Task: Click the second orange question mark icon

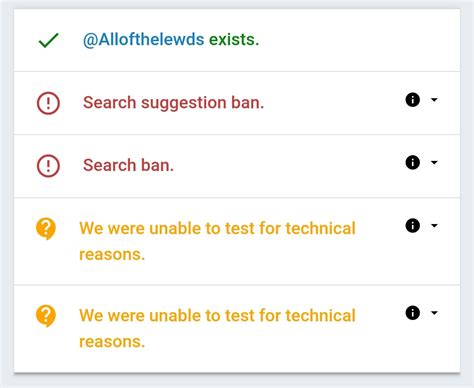Action: [46, 316]
